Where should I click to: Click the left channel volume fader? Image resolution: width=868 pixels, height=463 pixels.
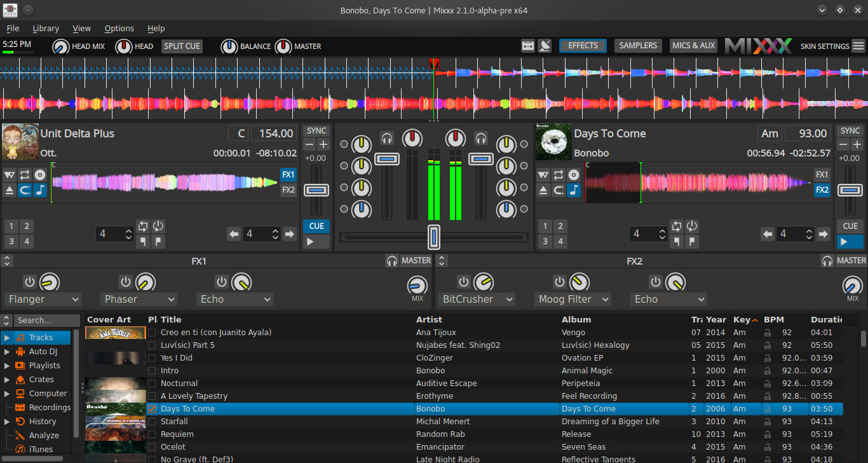click(387, 158)
